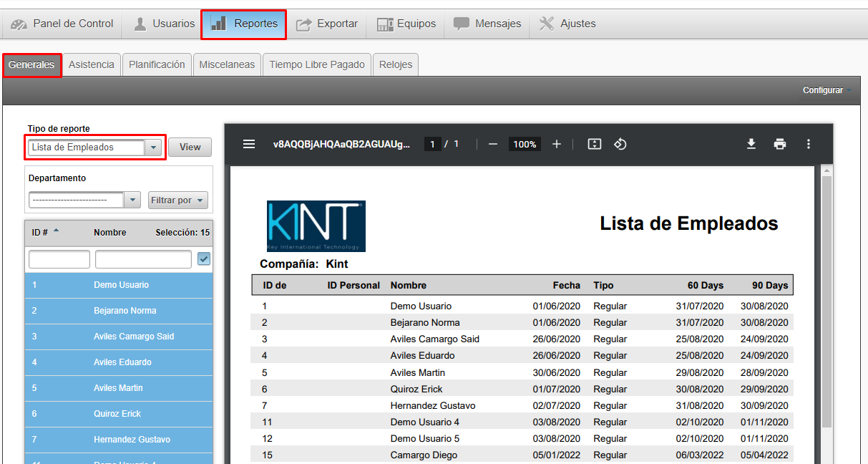Print the Lista de Empleados report
Image resolution: width=868 pixels, height=464 pixels.
[x=779, y=144]
